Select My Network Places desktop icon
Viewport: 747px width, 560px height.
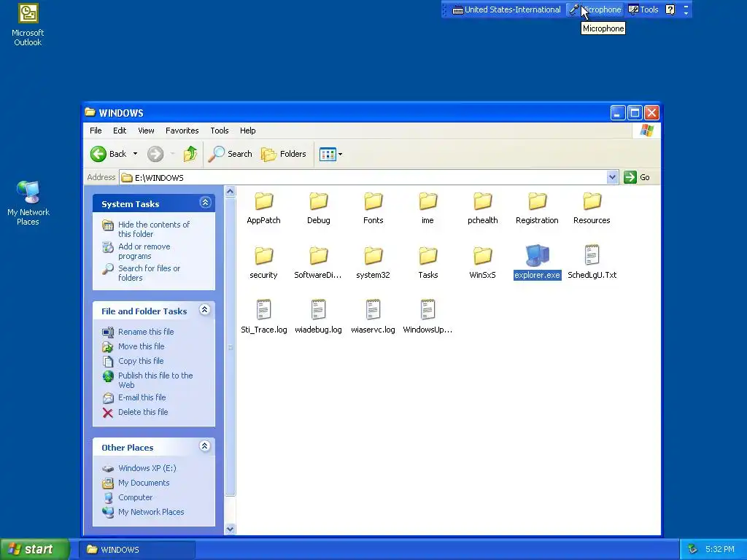tap(28, 203)
